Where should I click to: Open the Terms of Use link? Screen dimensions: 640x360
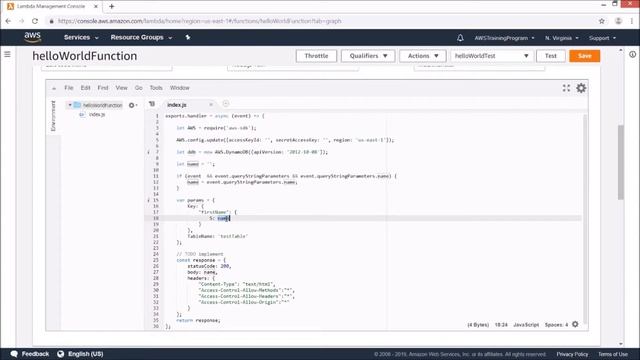pos(613,354)
